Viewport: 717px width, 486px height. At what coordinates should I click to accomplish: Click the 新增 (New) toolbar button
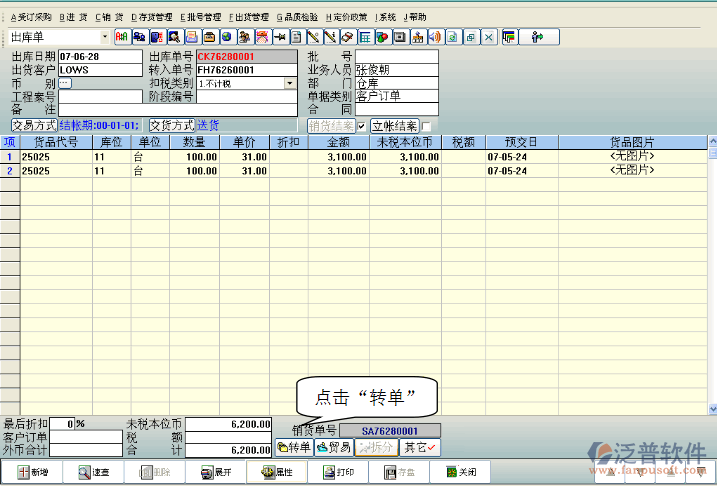coord(31,472)
